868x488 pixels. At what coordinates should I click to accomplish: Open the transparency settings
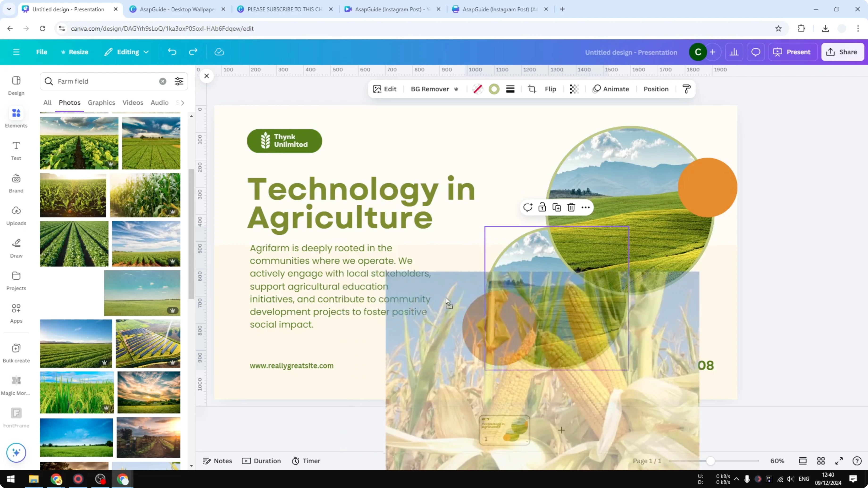point(574,89)
